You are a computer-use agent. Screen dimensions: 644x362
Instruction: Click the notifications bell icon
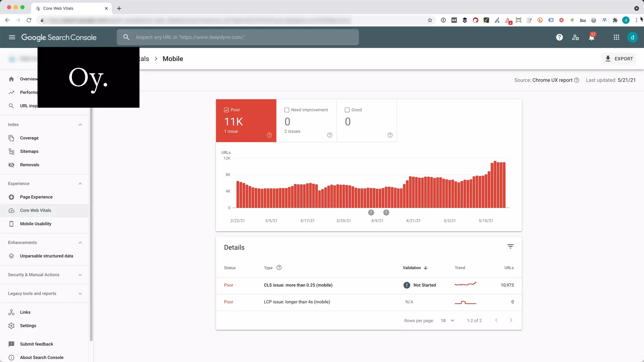591,37
